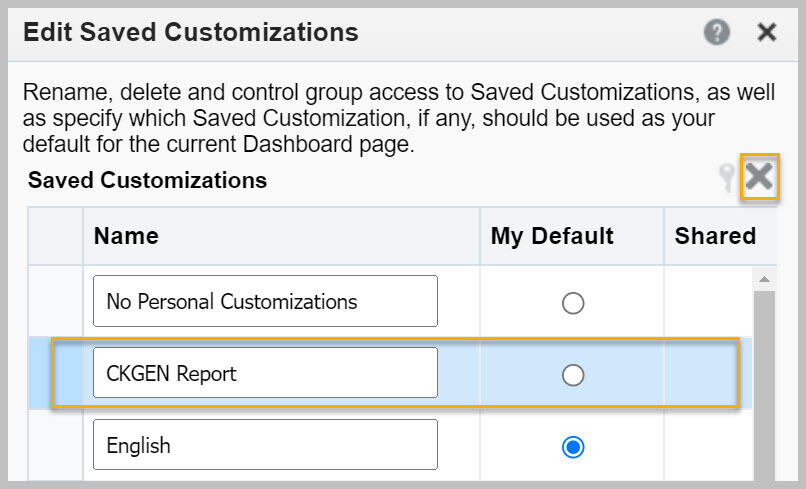Focus the English name text box
Image resolution: width=806 pixels, height=489 pixels.
click(x=265, y=444)
